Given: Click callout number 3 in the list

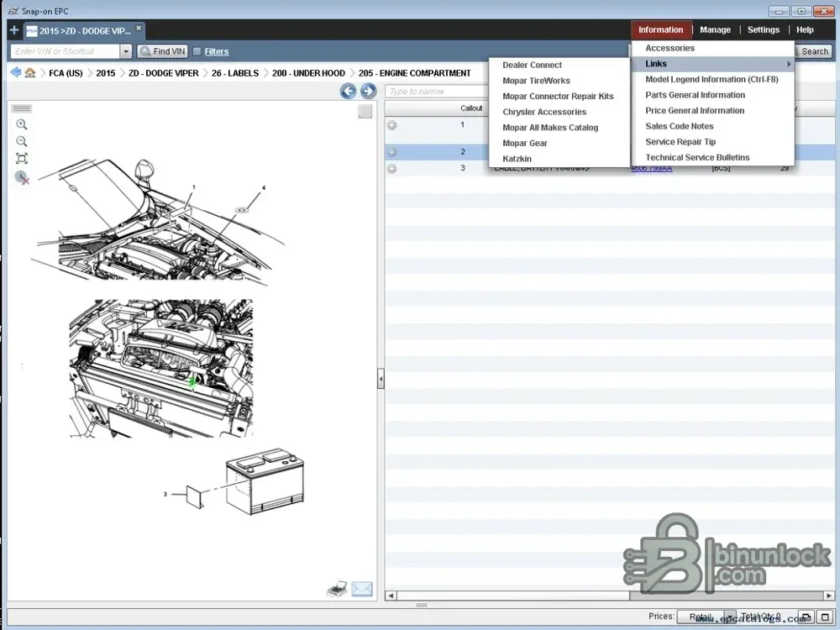Looking at the screenshot, I should click(463, 168).
